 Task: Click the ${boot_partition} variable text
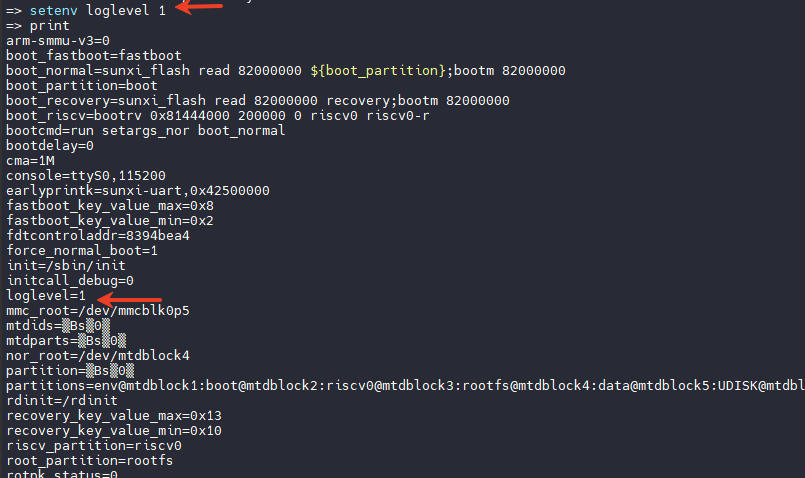pyautogui.click(x=377, y=70)
